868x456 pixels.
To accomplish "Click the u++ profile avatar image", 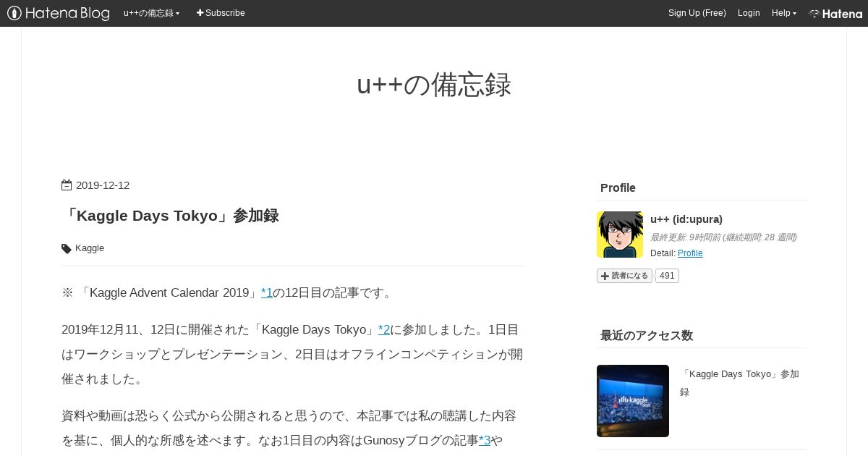I will [620, 235].
